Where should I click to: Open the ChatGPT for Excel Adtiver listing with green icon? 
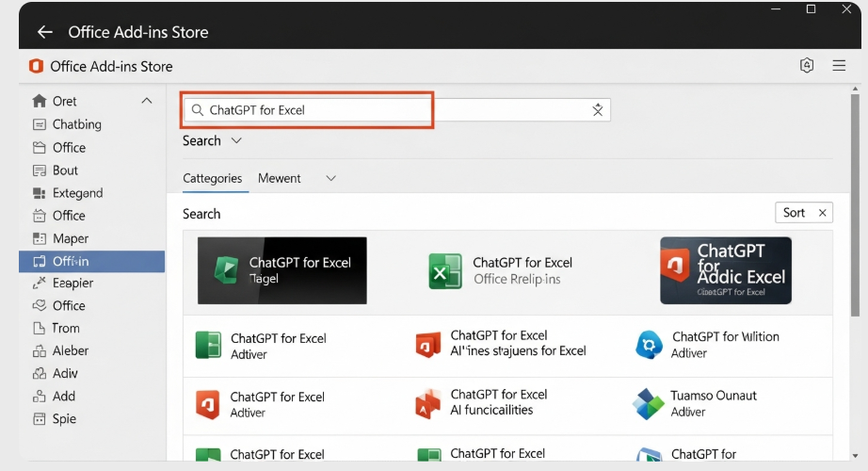point(262,346)
